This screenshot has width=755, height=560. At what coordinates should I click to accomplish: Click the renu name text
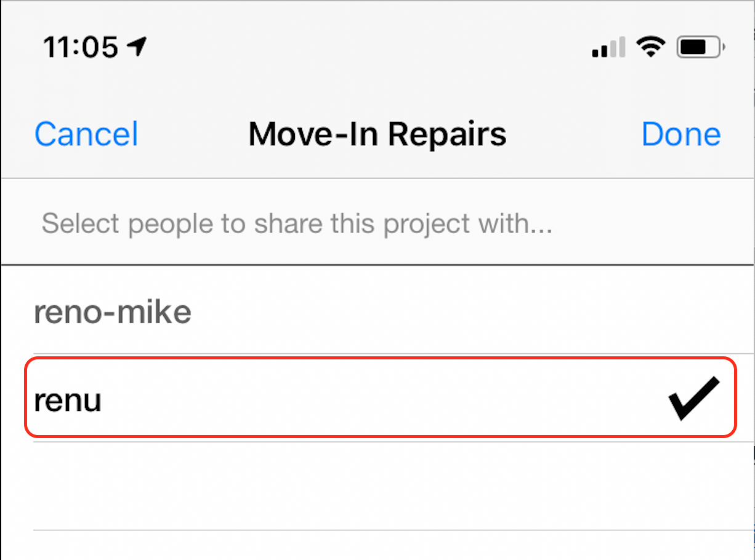68,401
